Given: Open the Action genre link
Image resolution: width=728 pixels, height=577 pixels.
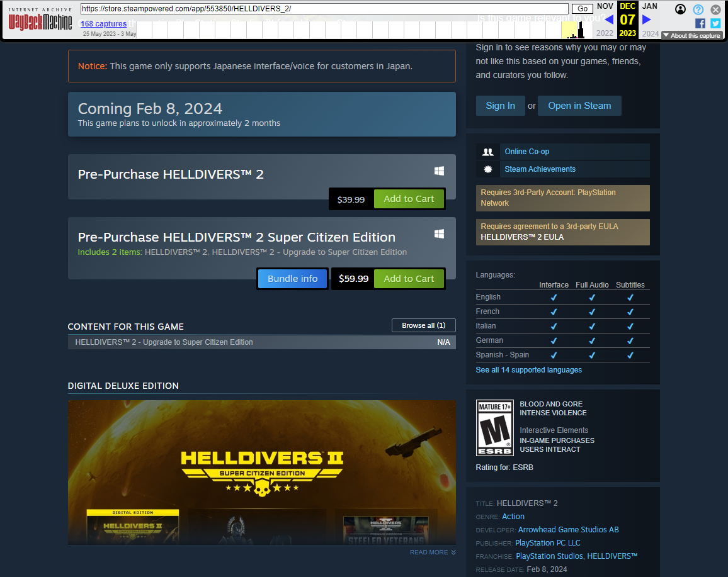Looking at the screenshot, I should [513, 516].
